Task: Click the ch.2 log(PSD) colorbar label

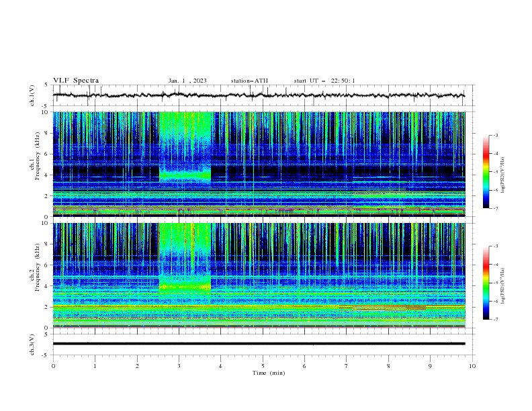Action: coord(503,286)
